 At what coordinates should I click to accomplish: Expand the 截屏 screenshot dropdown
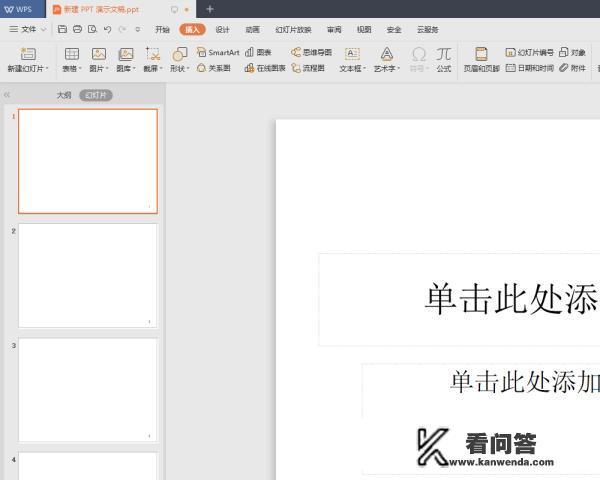[161, 69]
